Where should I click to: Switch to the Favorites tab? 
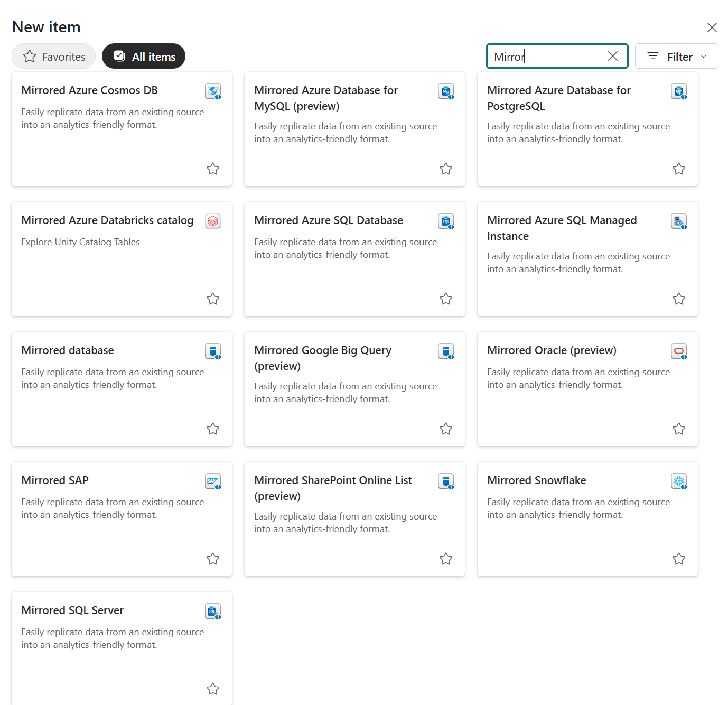(54, 56)
